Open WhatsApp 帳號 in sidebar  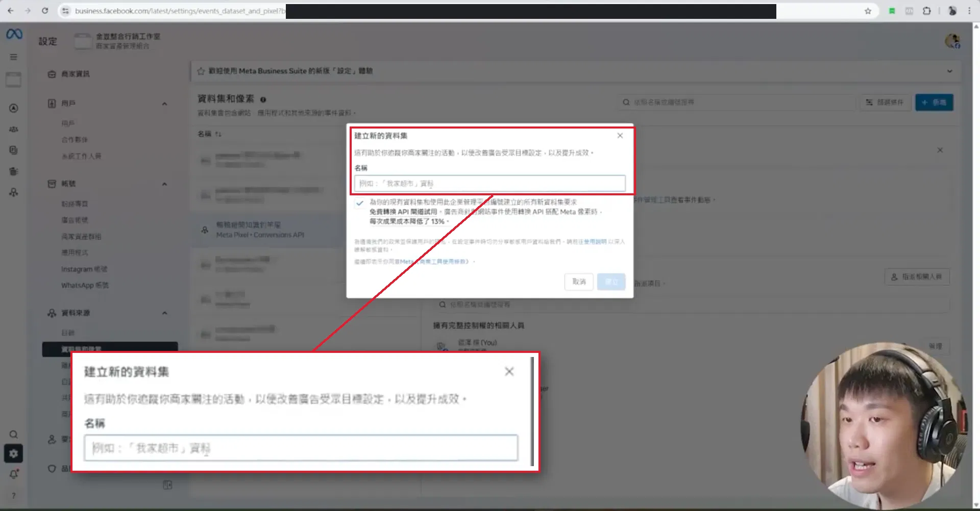(85, 285)
